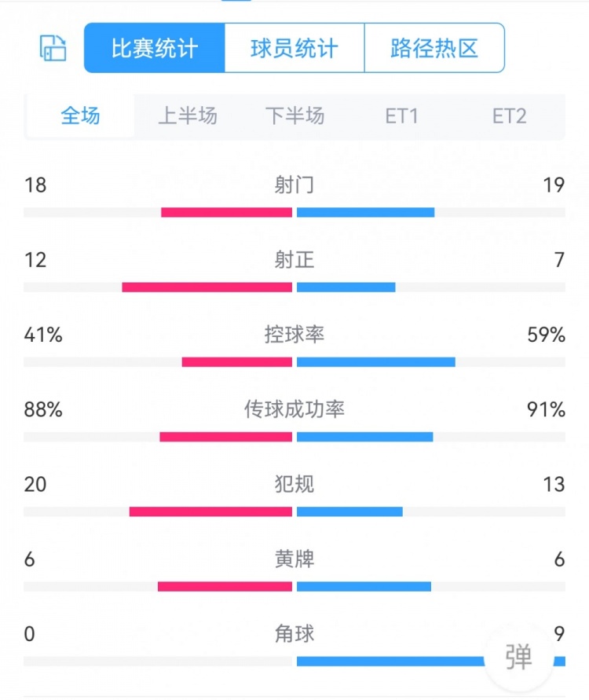Open the 路径热区 tab
Screen dimensions: 589x700
[434, 48]
